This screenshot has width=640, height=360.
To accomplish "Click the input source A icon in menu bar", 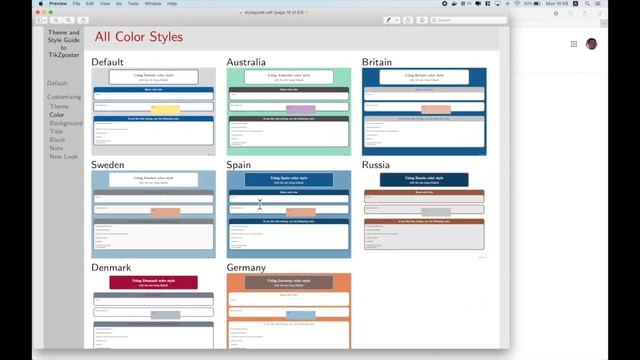I will [x=576, y=4].
